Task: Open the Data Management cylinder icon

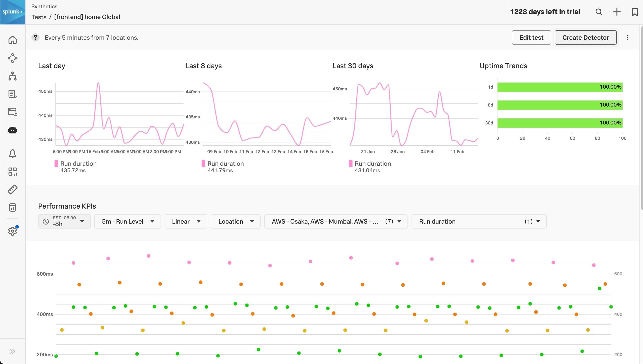Action: coord(13,207)
